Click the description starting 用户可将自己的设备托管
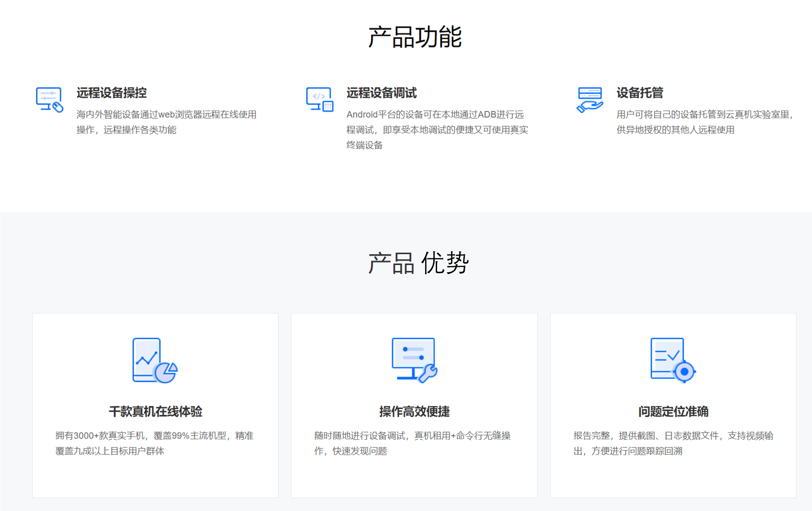This screenshot has height=511, width=812. point(705,122)
